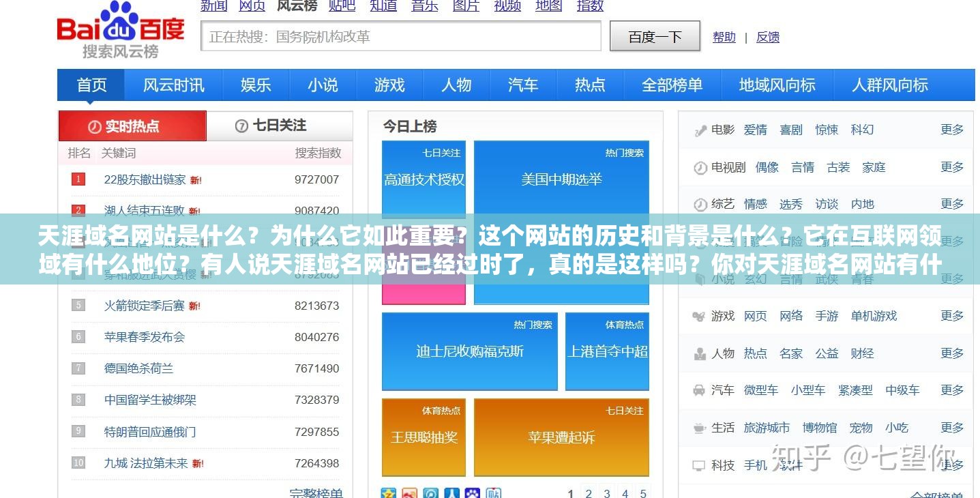Click 更多 in the 电视剧 row
Screen dimensions: 980x498
(x=952, y=167)
